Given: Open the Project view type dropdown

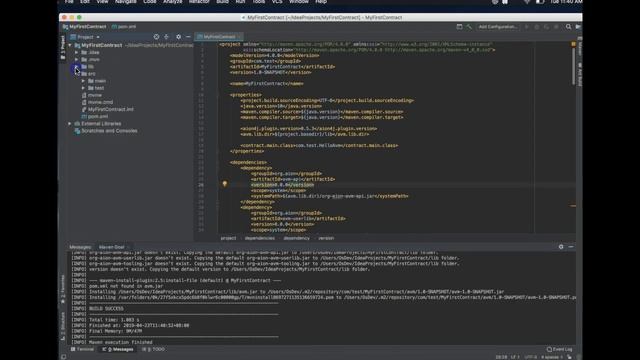Looking at the screenshot, I should tap(85, 37).
